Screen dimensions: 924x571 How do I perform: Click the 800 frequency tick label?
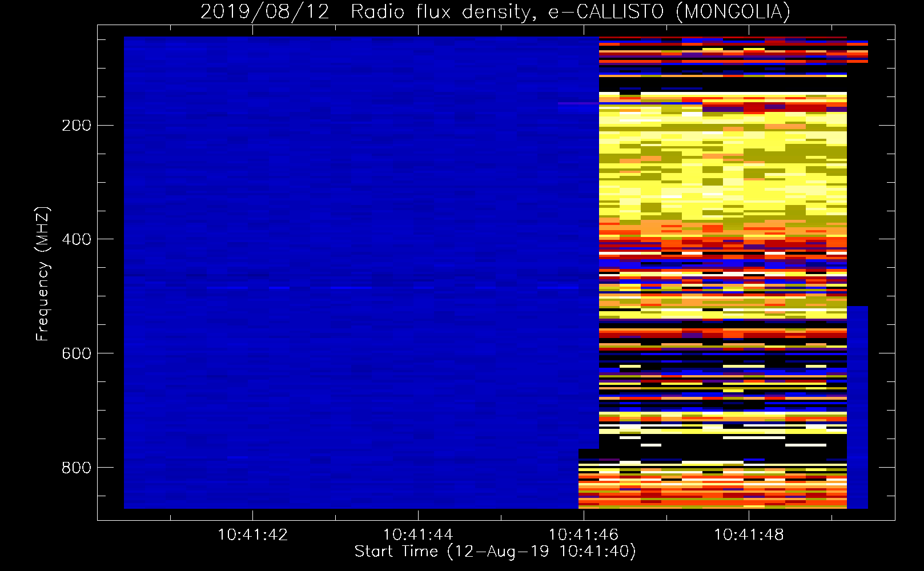[x=77, y=468]
